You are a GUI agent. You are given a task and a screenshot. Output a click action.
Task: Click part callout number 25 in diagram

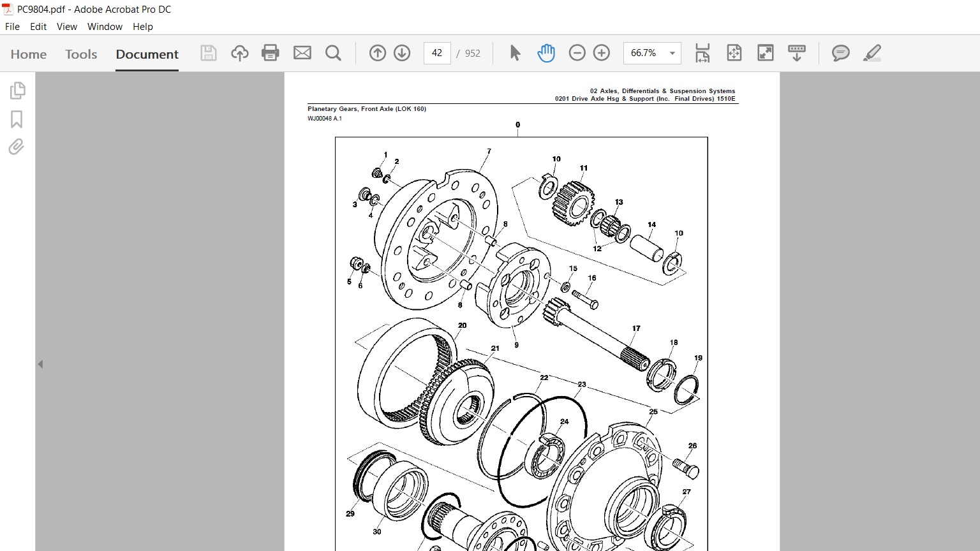[x=653, y=412]
